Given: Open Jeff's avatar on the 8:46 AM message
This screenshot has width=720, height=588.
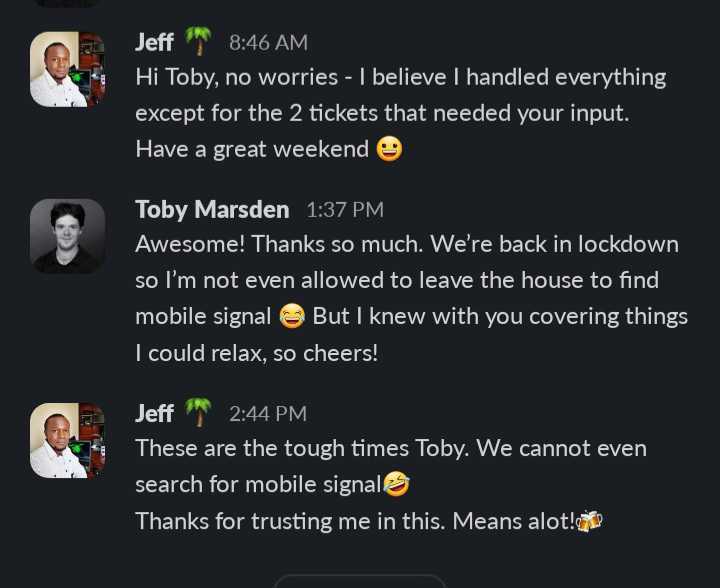Looking at the screenshot, I should click(x=68, y=69).
